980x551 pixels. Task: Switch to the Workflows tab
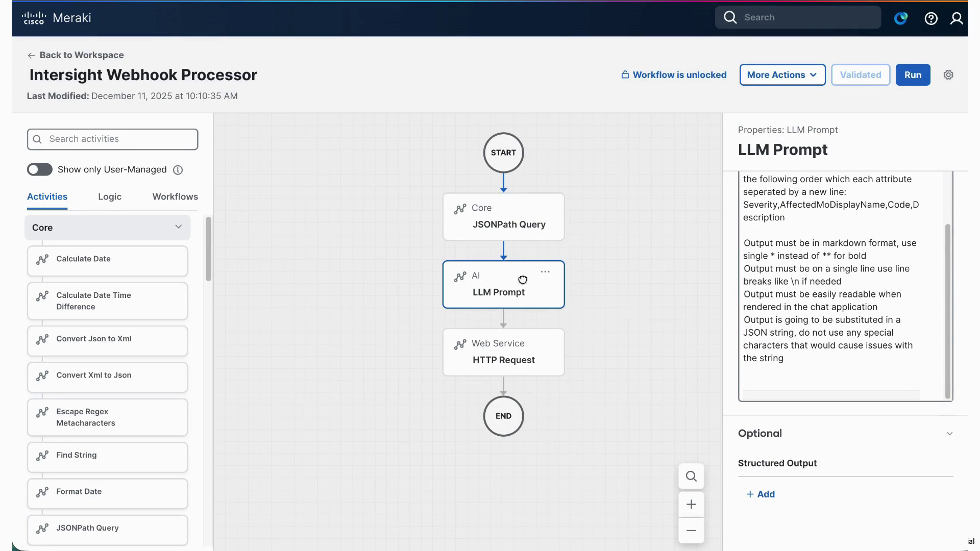pos(175,197)
